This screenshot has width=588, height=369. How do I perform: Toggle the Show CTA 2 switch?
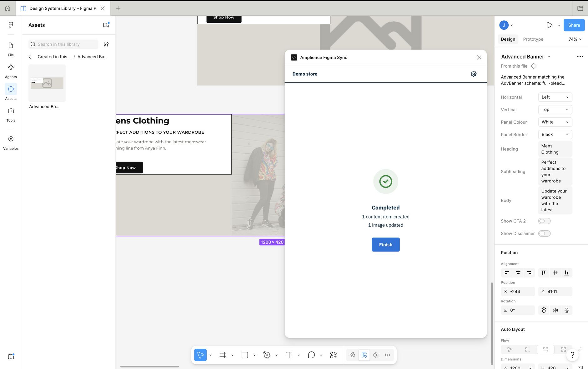pyautogui.click(x=544, y=221)
